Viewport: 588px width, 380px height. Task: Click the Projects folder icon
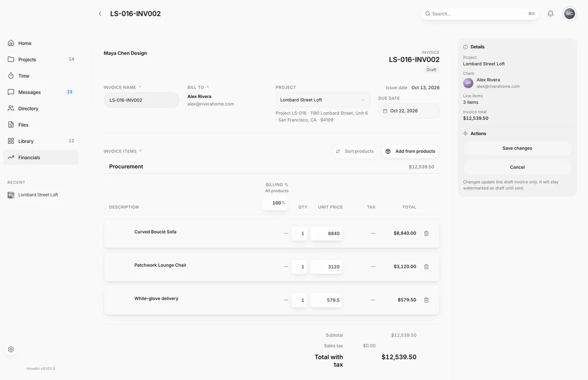click(11, 59)
